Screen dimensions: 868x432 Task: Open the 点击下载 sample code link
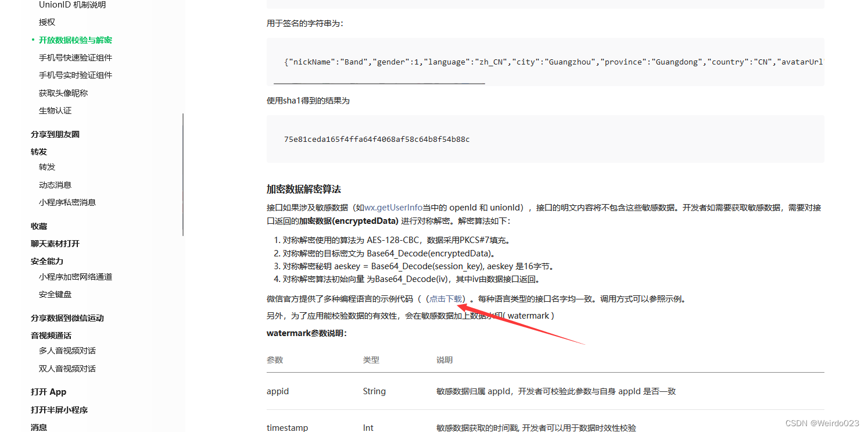pyautogui.click(x=446, y=298)
